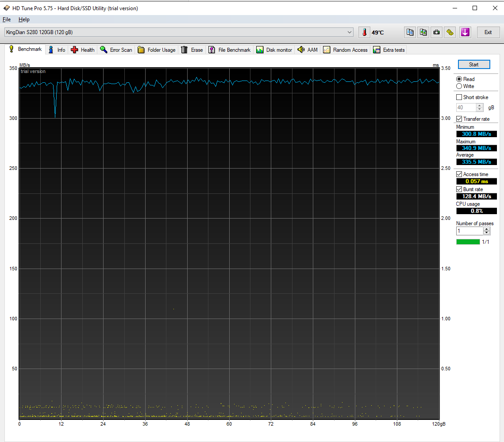Open options with the yellow gears icon
Viewport: 504px width, 442px height.
[450, 32]
